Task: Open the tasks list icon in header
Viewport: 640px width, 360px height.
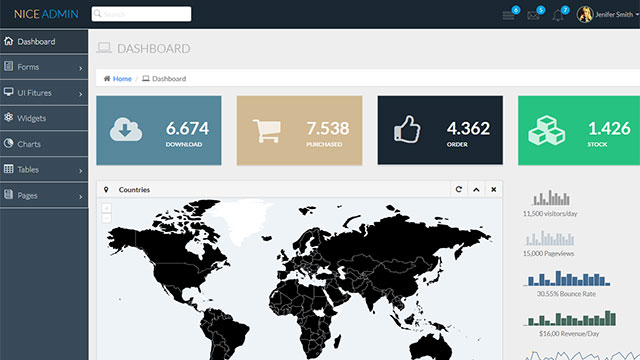Action: click(x=508, y=16)
